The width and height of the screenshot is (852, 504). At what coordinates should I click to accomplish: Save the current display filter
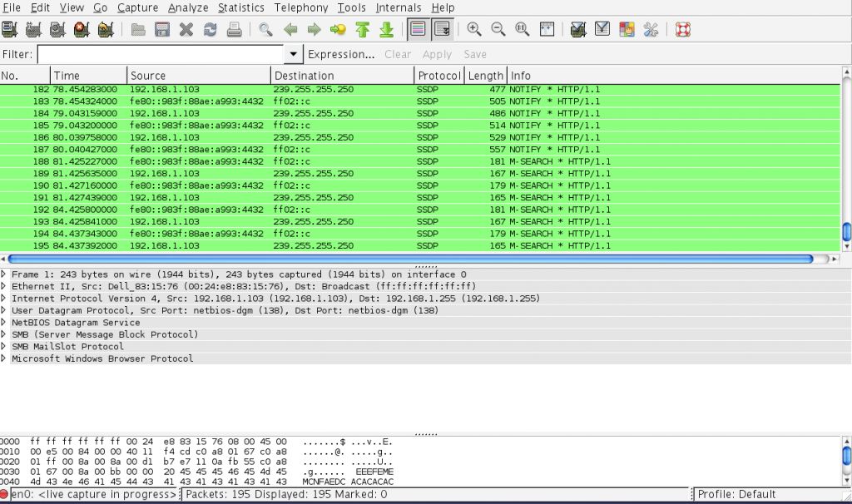(x=475, y=54)
